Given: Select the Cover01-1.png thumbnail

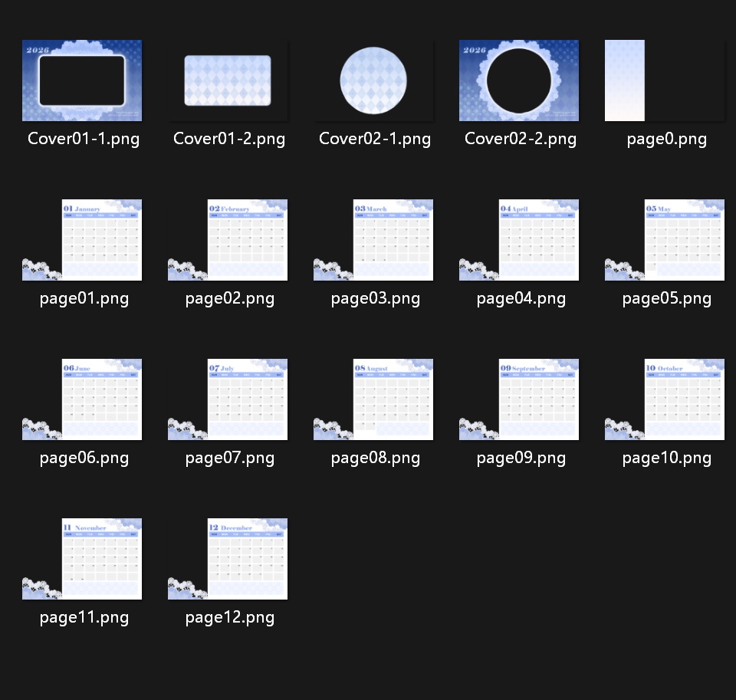Looking at the screenshot, I should point(82,81).
